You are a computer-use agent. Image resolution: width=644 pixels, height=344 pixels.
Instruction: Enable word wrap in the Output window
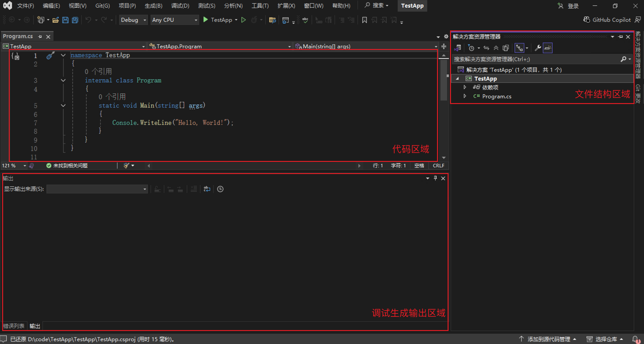tap(207, 189)
